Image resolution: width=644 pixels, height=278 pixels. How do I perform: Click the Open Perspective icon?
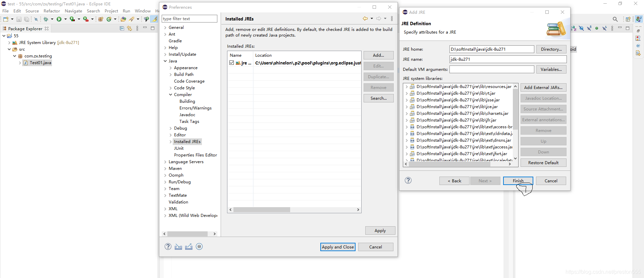[628, 19]
